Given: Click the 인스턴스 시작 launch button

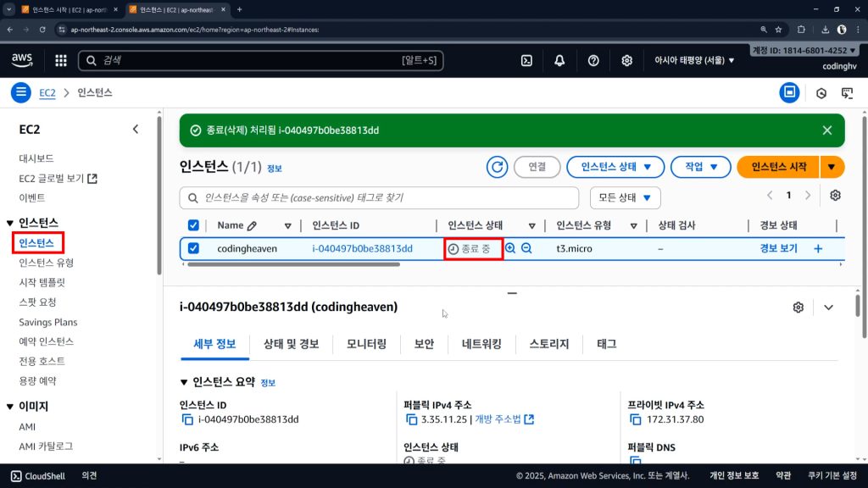Looking at the screenshot, I should [778, 167].
